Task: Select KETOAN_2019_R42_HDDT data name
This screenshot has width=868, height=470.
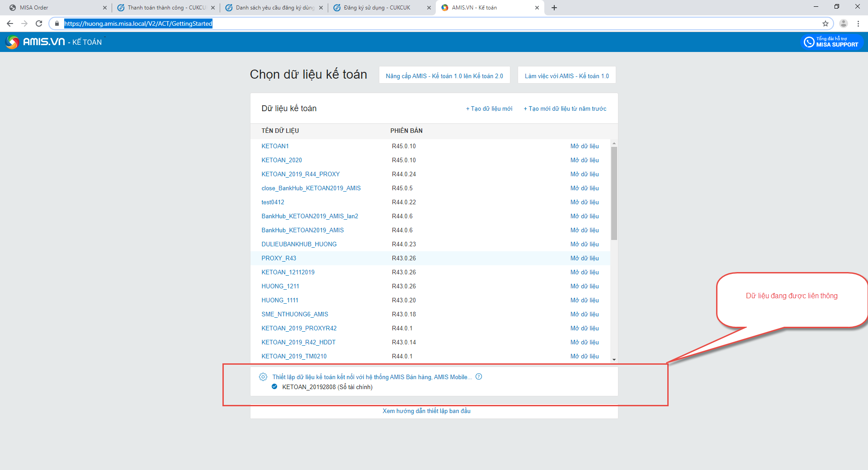Action: pyautogui.click(x=298, y=343)
